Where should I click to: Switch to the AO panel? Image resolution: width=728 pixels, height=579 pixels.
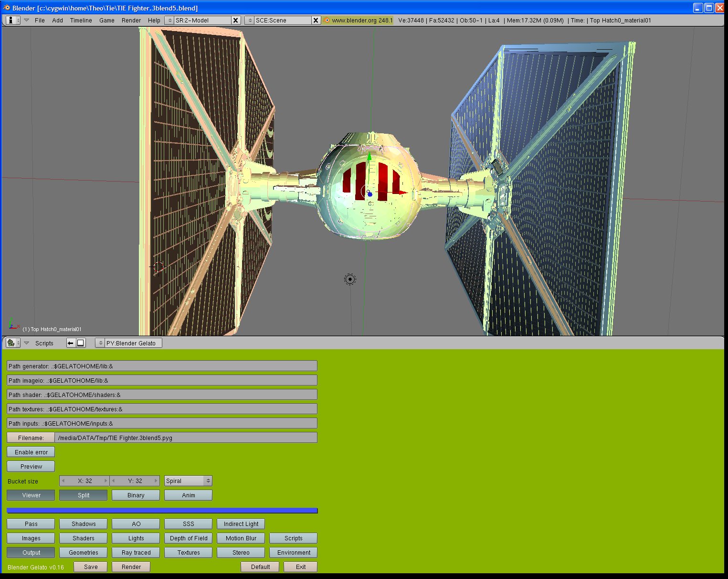click(136, 524)
